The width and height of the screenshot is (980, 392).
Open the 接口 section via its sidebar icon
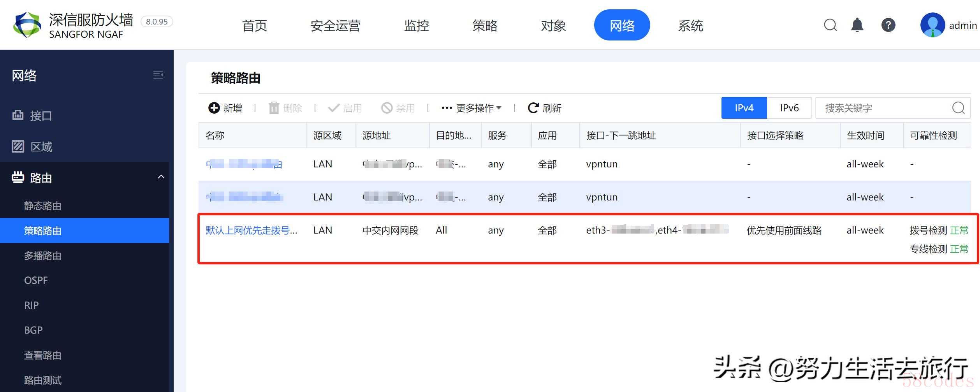[18, 115]
